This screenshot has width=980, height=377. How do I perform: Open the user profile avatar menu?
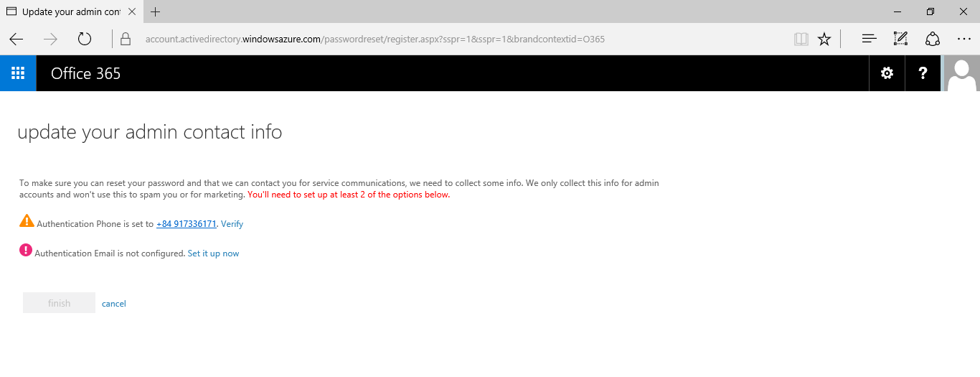tap(962, 73)
